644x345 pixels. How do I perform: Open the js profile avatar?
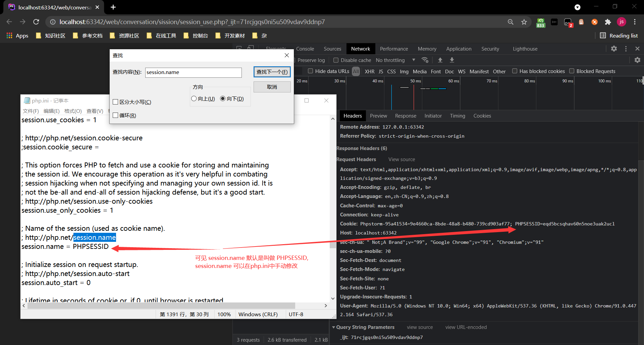(621, 22)
